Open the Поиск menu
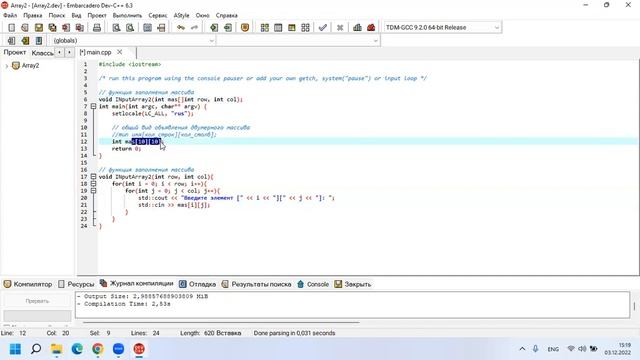The image size is (640, 360). pos(57,15)
